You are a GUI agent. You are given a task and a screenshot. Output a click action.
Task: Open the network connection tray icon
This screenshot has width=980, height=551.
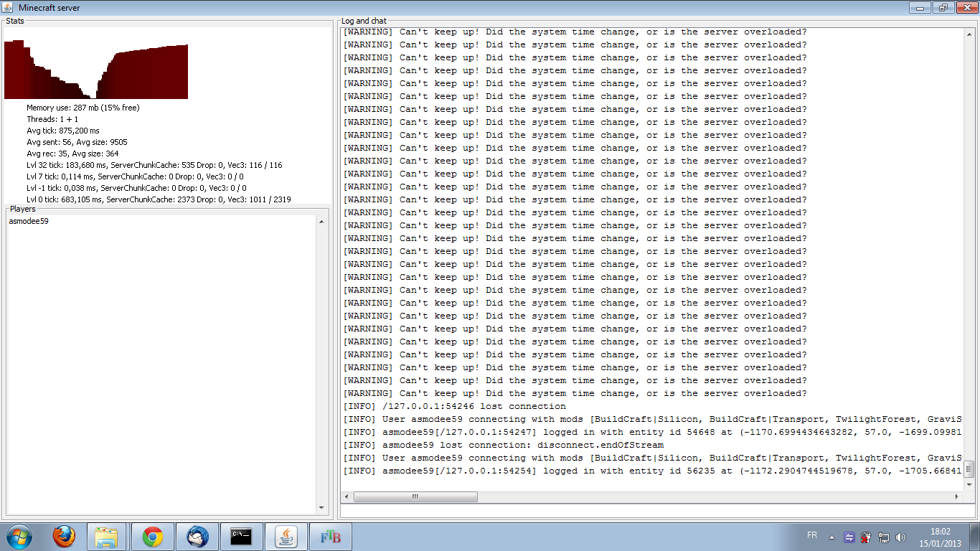tap(884, 537)
